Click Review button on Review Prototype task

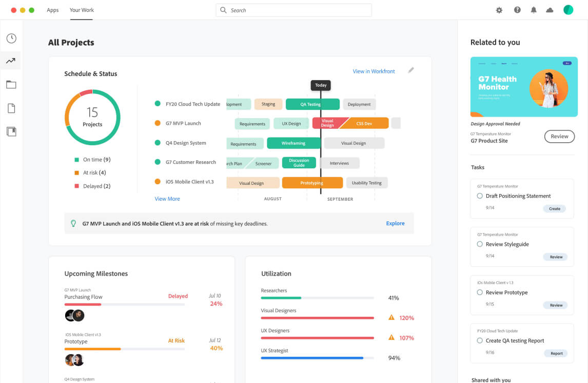pos(556,305)
